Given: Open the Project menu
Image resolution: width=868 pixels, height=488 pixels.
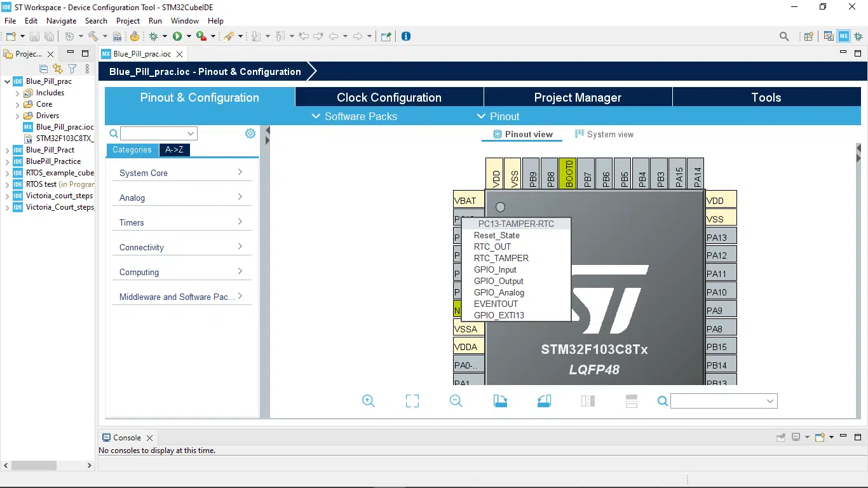Looking at the screenshot, I should (x=128, y=21).
